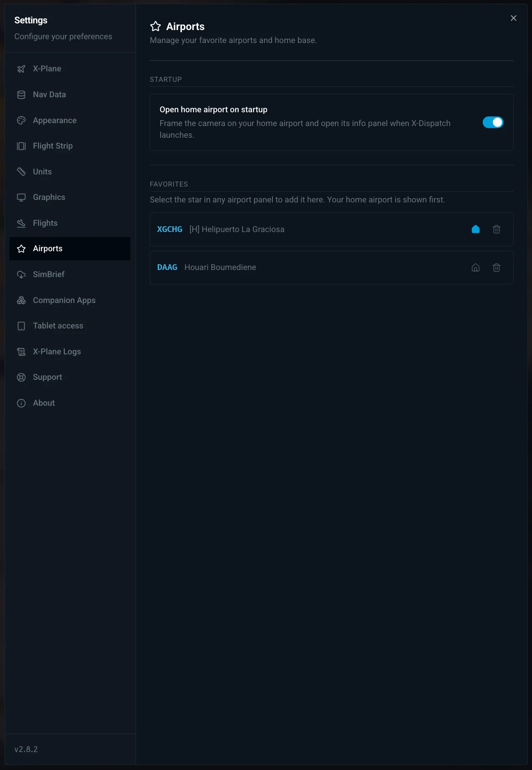
Task: Go to Tablet access settings
Action: point(70,326)
